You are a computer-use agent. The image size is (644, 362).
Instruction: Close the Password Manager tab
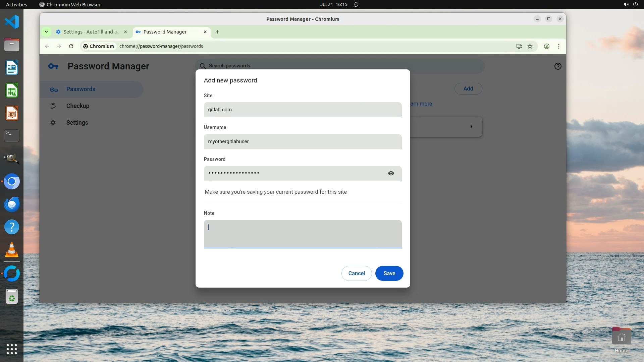pyautogui.click(x=205, y=32)
